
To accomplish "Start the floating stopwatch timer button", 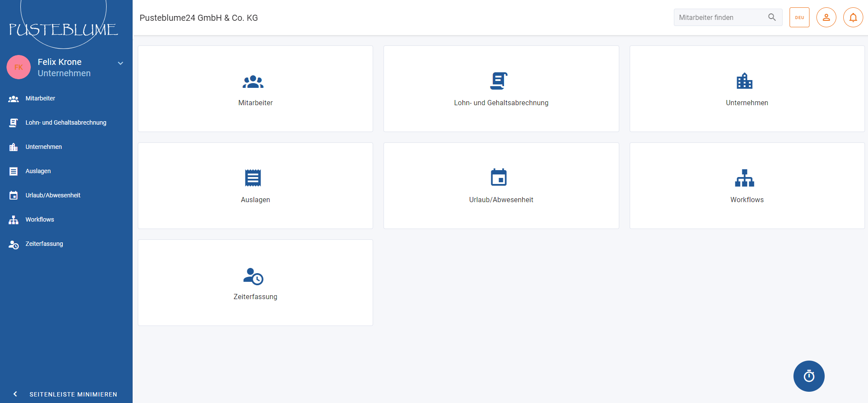I will [x=809, y=376].
